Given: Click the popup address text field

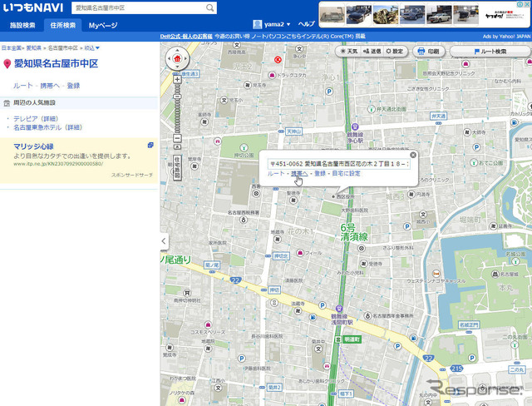Looking at the screenshot, I should coord(339,164).
